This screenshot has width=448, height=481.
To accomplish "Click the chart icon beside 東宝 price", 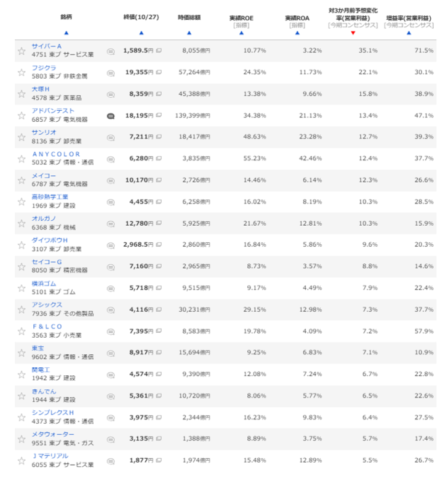I will [x=159, y=352].
